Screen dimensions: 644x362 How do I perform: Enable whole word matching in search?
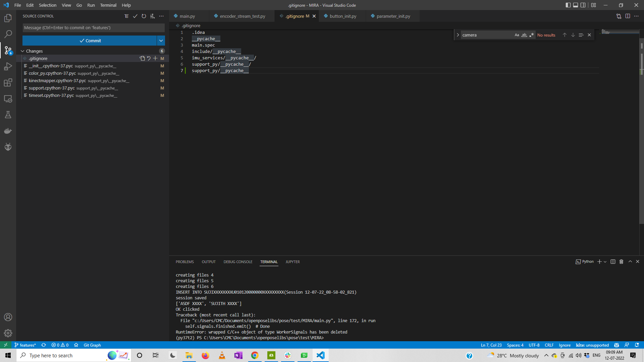(524, 35)
